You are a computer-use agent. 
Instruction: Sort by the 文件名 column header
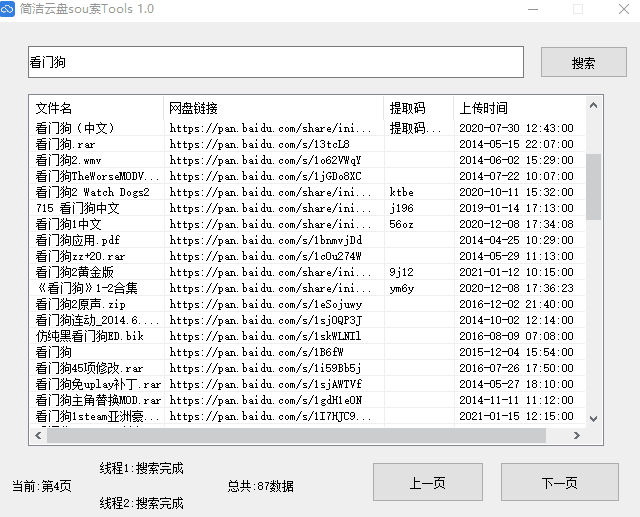point(97,108)
